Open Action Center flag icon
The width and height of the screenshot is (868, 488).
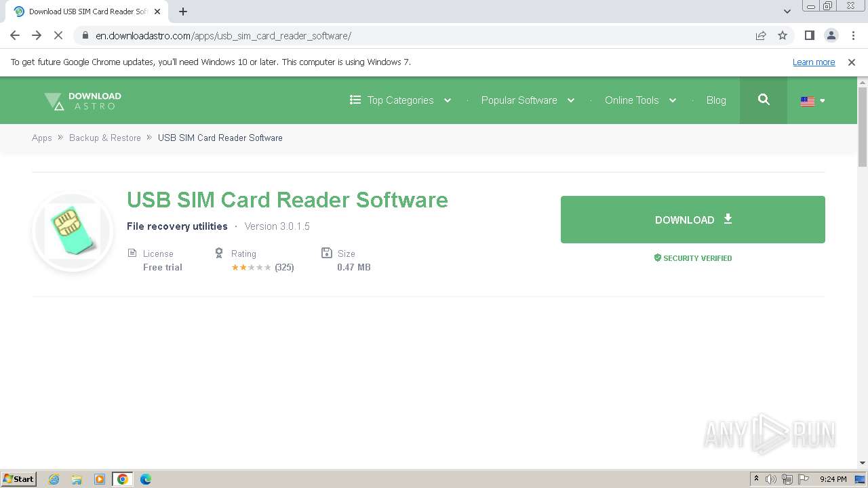pos(804,479)
